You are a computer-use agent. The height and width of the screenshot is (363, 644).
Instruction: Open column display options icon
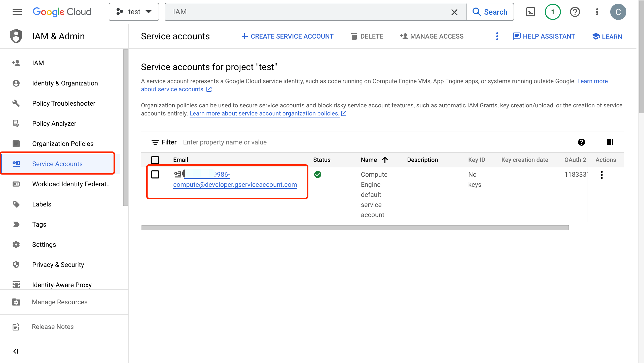[x=610, y=142]
